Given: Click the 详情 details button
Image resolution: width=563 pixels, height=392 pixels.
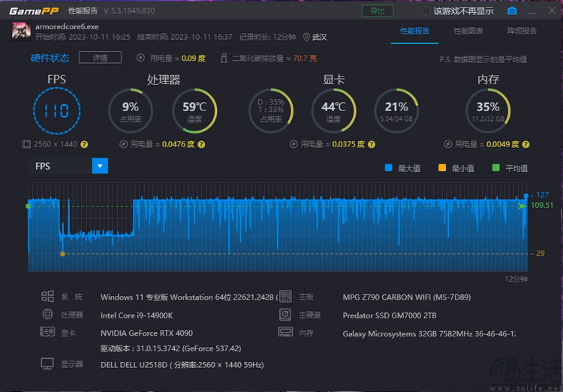Looking at the screenshot, I should 100,58.
